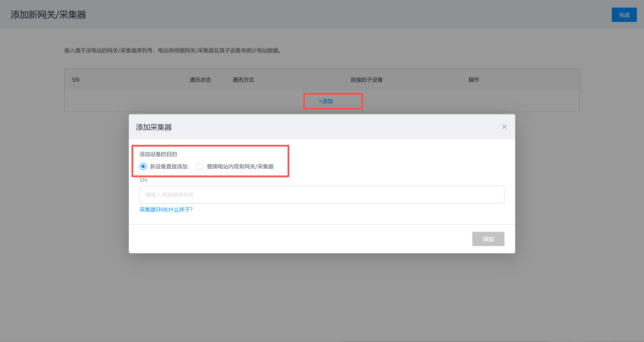The image size is (644, 342).
Task: Click the 添加新网关/采集器 page heading
Action: point(48,15)
